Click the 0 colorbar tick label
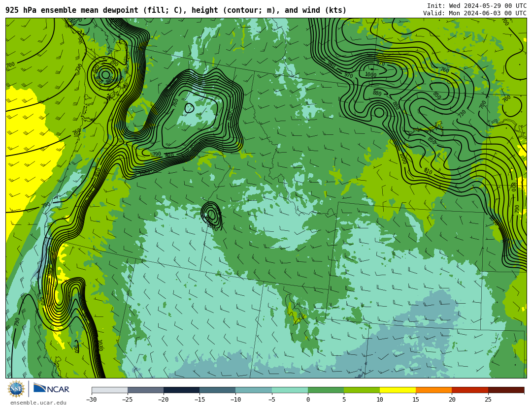Image resolution: width=532 pixels, height=409 pixels. click(308, 400)
